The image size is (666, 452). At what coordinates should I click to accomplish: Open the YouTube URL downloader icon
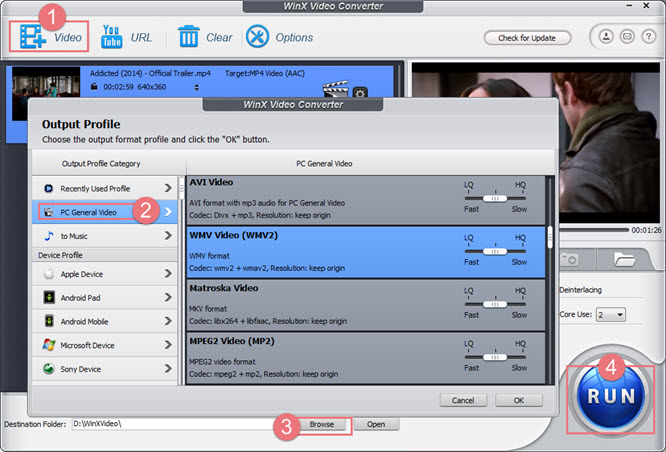click(111, 37)
